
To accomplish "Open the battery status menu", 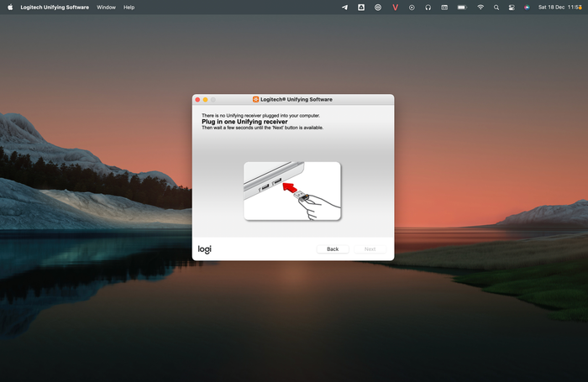I will click(x=462, y=7).
